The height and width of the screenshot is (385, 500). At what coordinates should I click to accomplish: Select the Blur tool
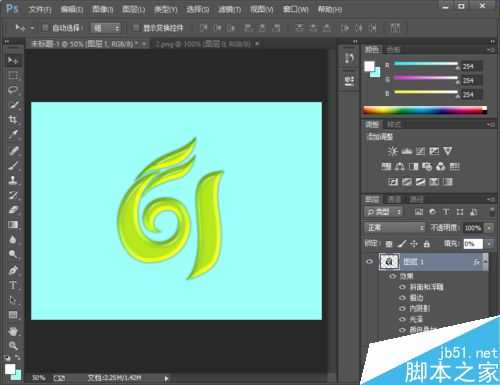13,239
